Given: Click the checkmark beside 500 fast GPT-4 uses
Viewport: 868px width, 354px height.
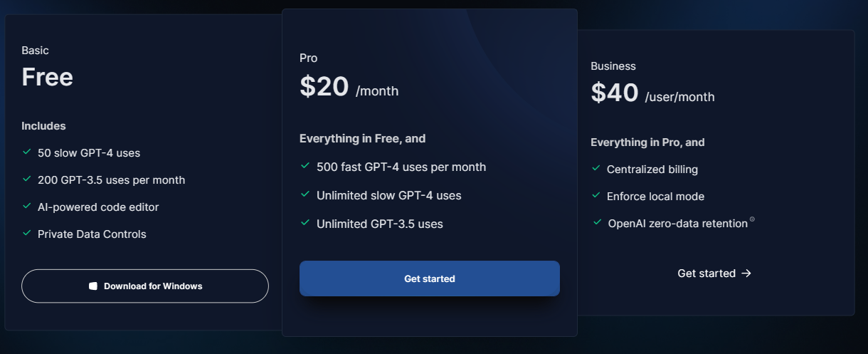Looking at the screenshot, I should (x=305, y=166).
